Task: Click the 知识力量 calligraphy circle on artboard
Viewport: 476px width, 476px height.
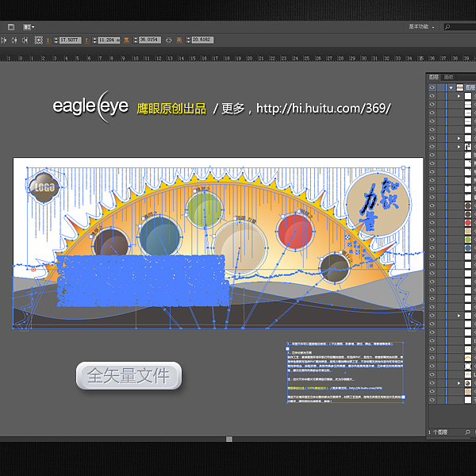Action: [378, 204]
